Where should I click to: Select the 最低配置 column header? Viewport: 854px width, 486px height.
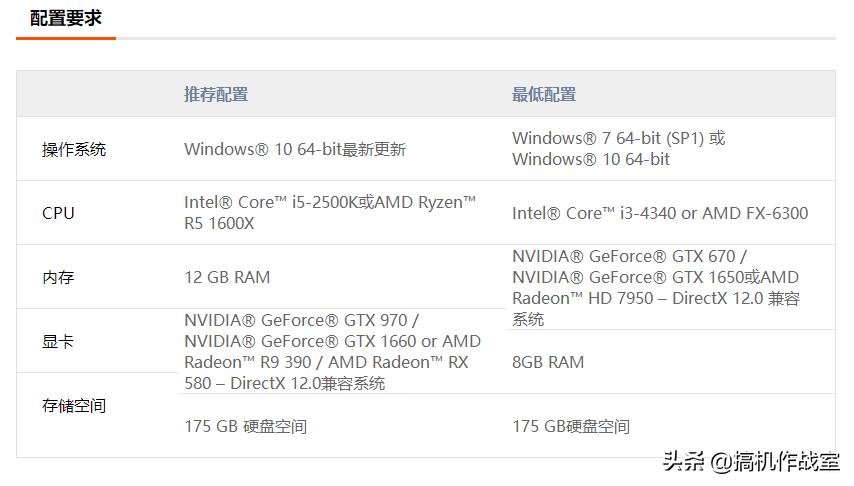point(544,94)
